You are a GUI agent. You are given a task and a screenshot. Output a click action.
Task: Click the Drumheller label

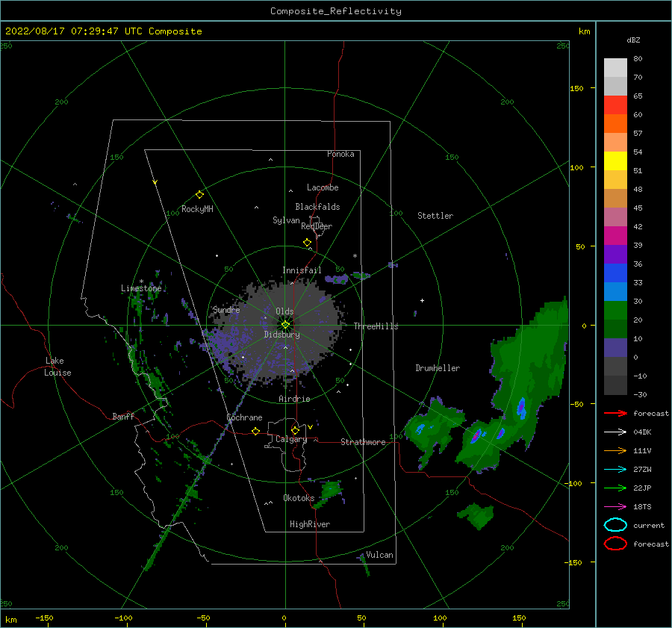pos(438,368)
